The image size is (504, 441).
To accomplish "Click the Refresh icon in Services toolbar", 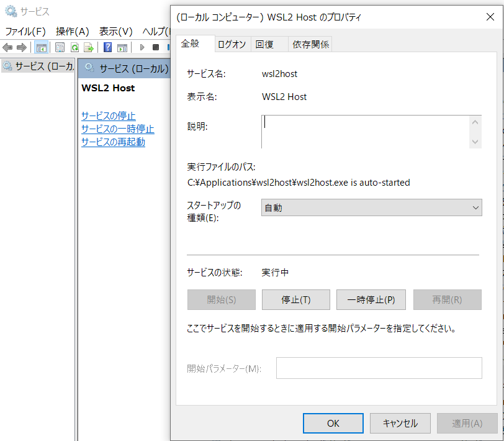I will pos(74,48).
